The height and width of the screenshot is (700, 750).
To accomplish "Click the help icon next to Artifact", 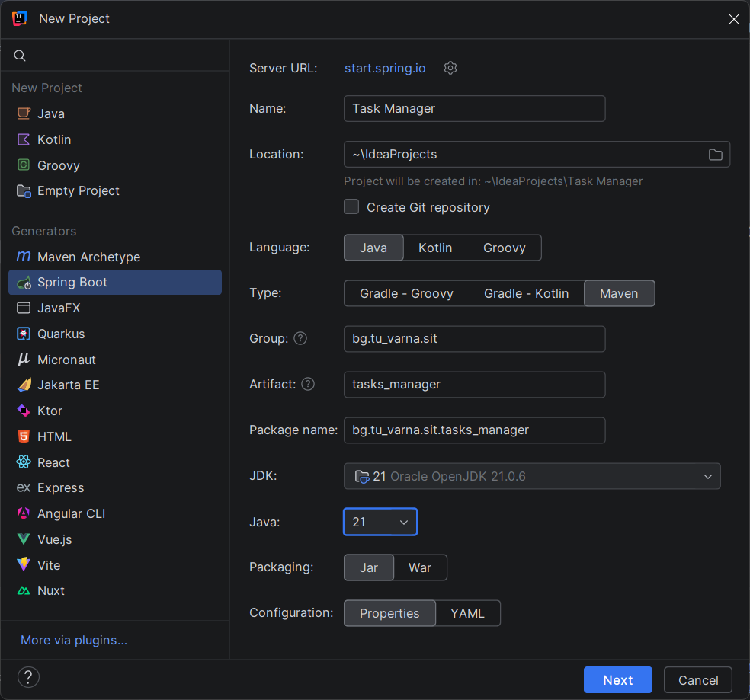I will pos(308,384).
